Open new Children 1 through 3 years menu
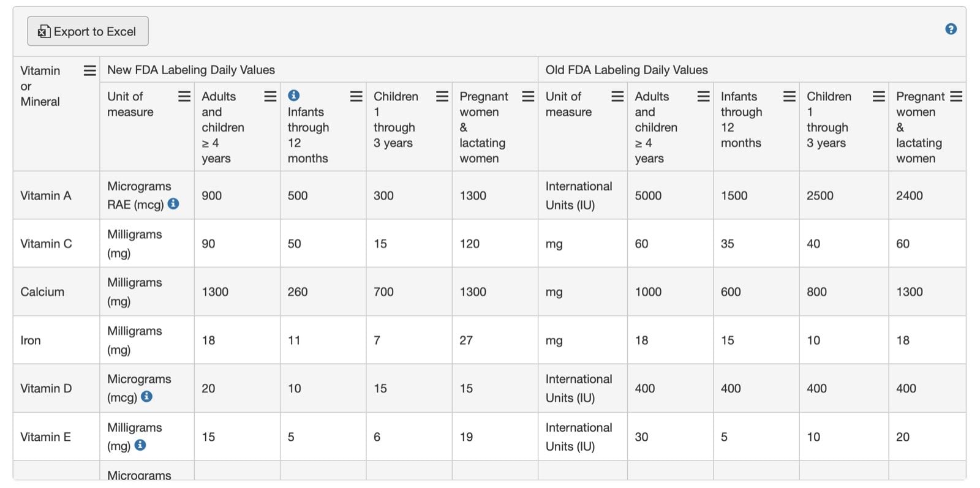980x488 pixels. [442, 96]
